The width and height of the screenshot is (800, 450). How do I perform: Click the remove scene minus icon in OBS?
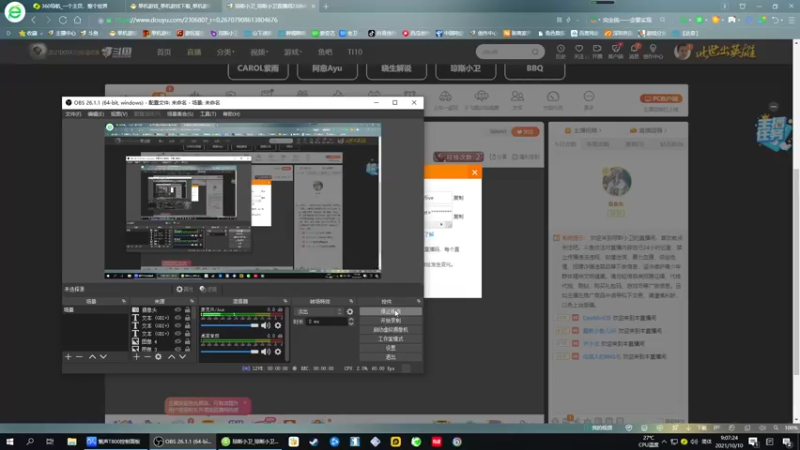79,357
